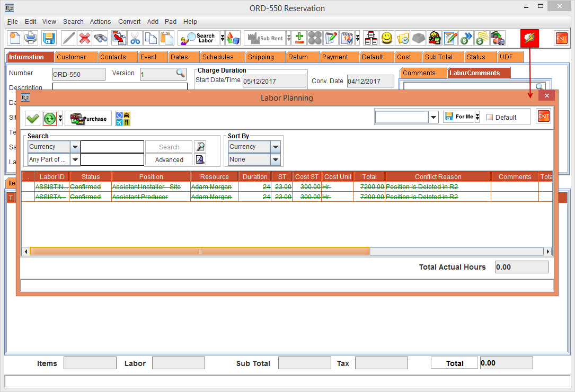The width and height of the screenshot is (575, 392).
Task: Expand the Sort By None dropdown
Action: [275, 159]
